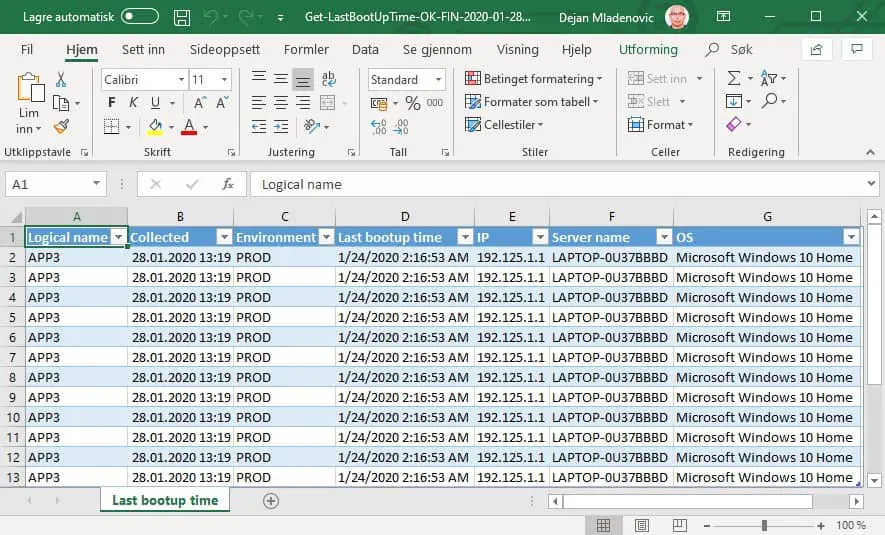Image resolution: width=885 pixels, height=535 pixels.
Task: Open the OS column filter dropdown
Action: (851, 237)
